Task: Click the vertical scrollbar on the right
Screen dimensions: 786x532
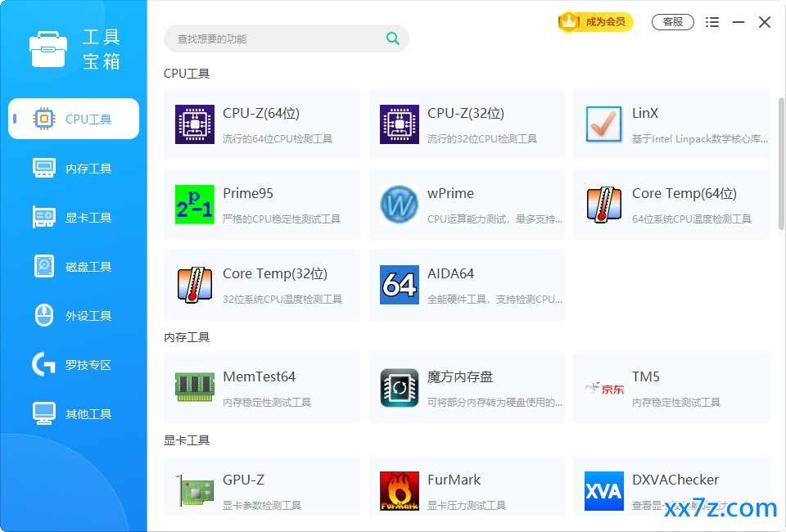Action: pyautogui.click(x=781, y=164)
